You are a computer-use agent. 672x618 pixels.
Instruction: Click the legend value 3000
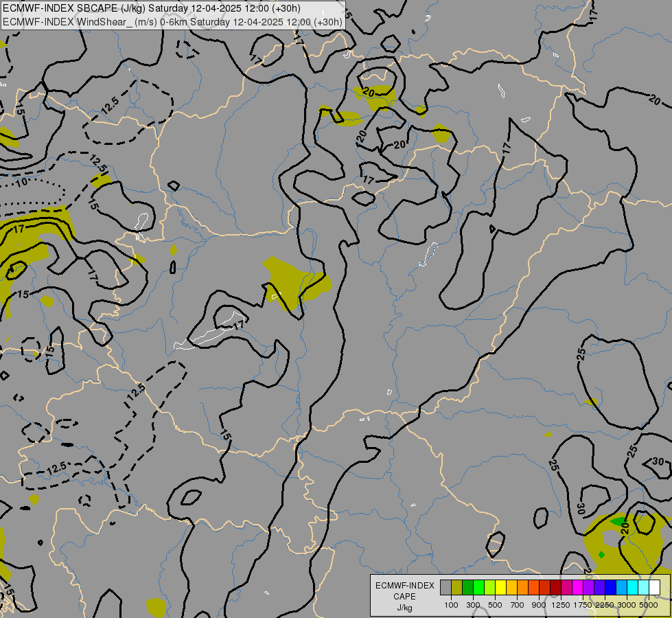click(x=627, y=605)
